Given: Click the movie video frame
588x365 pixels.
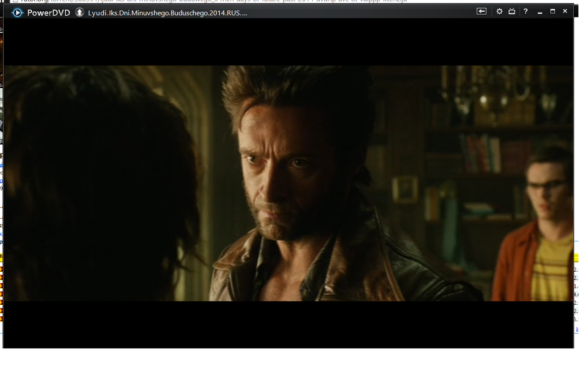Looking at the screenshot, I should click(x=288, y=183).
